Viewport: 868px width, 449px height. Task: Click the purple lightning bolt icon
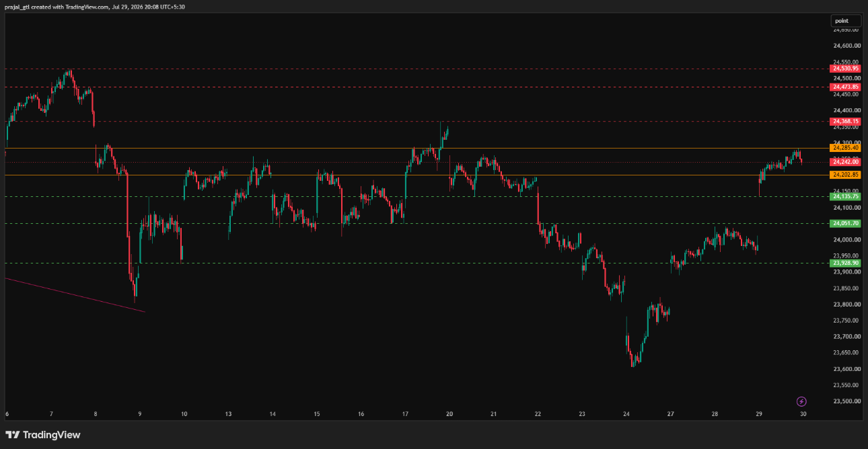point(801,401)
